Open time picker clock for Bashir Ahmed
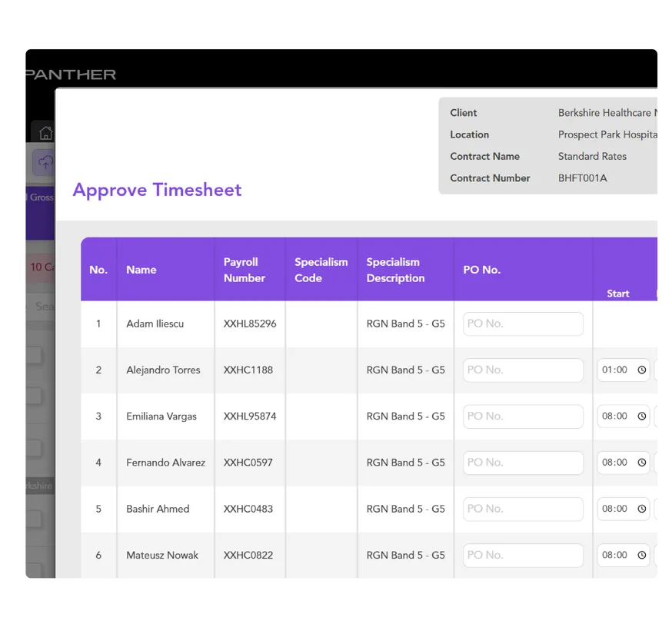This screenshot has height=624, width=672. click(641, 509)
